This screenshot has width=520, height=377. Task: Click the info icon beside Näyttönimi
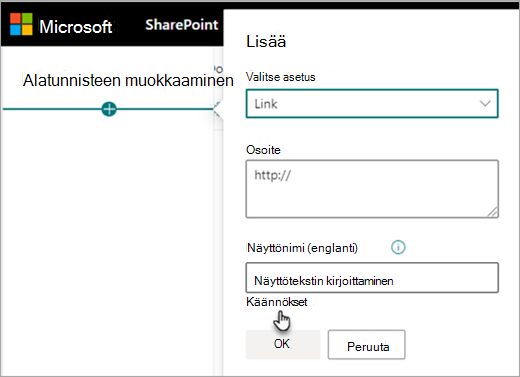click(398, 247)
